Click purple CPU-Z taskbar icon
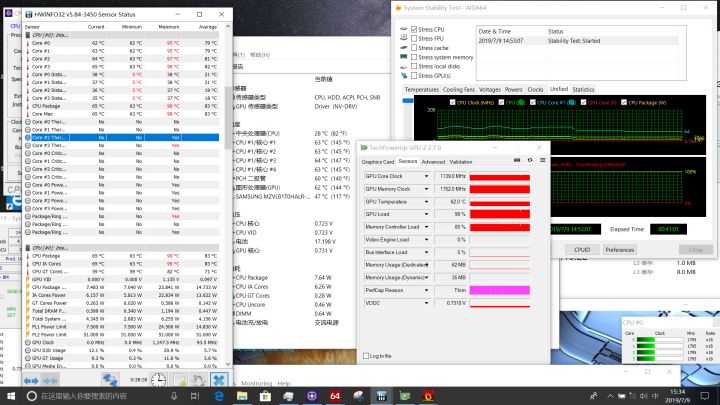This screenshot has height=405, width=720. point(312,396)
